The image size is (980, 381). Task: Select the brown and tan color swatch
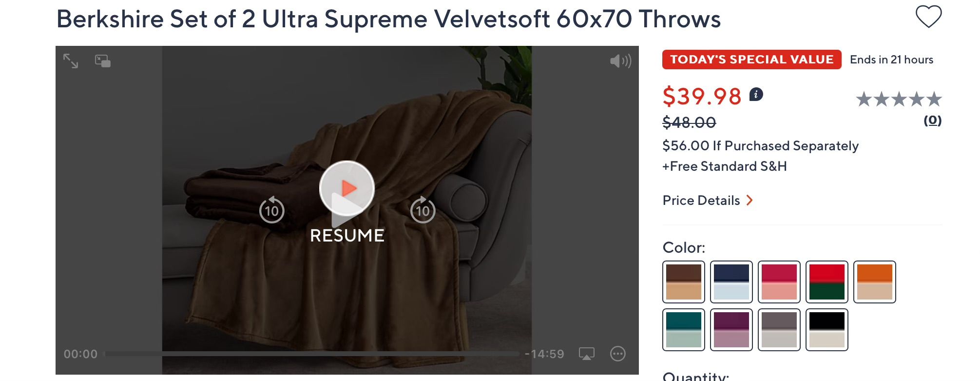point(684,282)
